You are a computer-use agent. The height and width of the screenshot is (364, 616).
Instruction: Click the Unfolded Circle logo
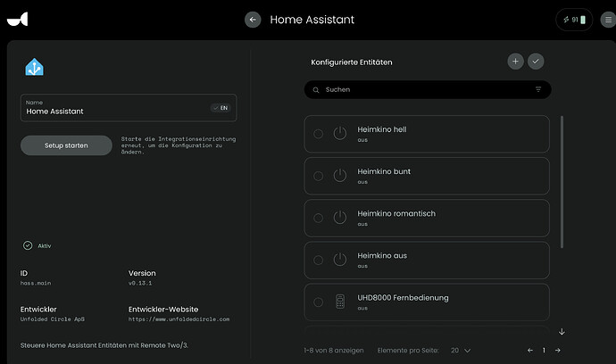(18, 20)
